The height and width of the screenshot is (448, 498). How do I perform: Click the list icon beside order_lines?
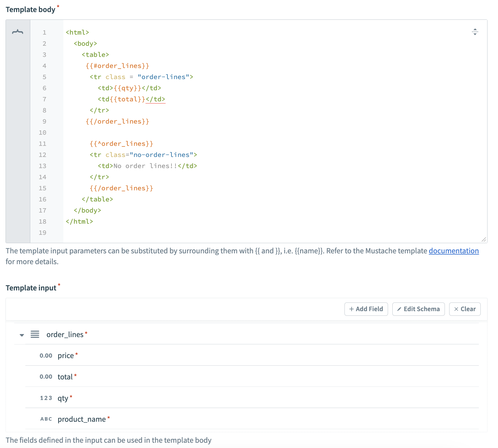(35, 334)
